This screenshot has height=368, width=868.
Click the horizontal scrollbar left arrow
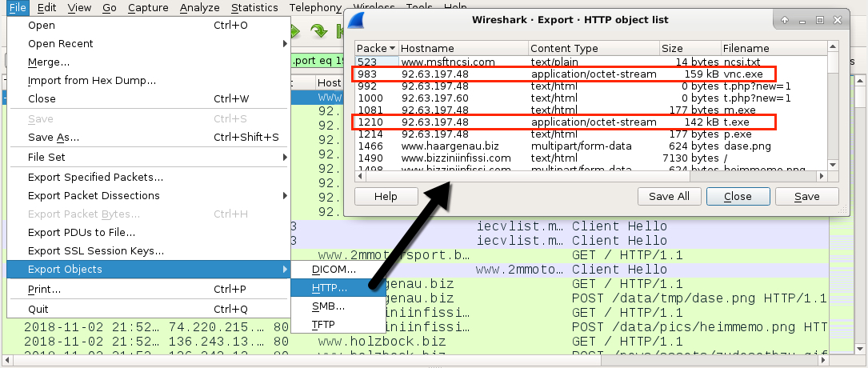[x=360, y=176]
